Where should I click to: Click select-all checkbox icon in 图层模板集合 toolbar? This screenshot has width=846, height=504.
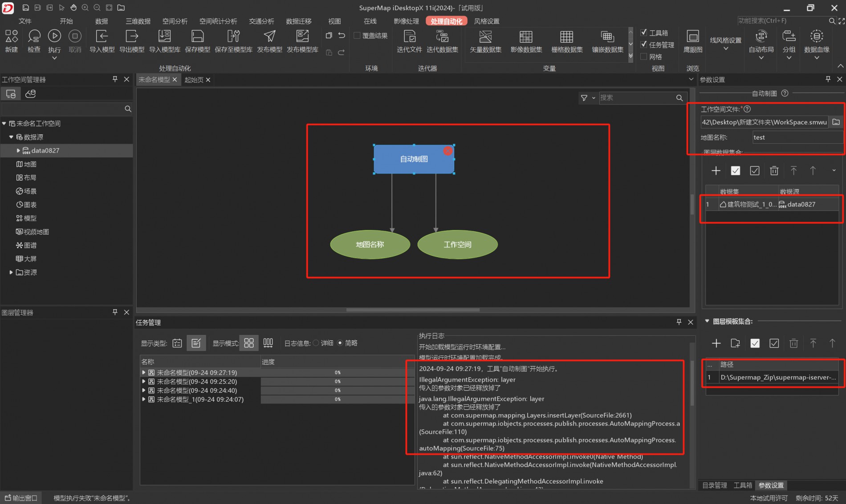(755, 343)
